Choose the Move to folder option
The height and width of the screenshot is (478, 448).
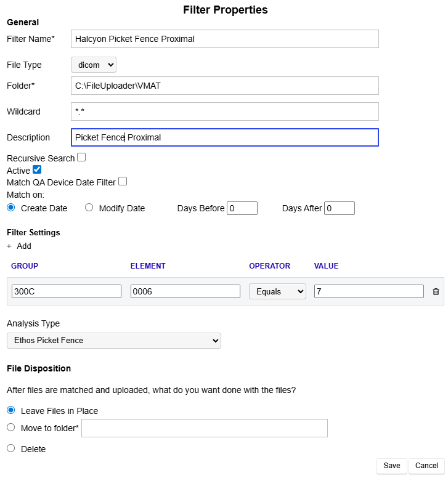pyautogui.click(x=11, y=427)
